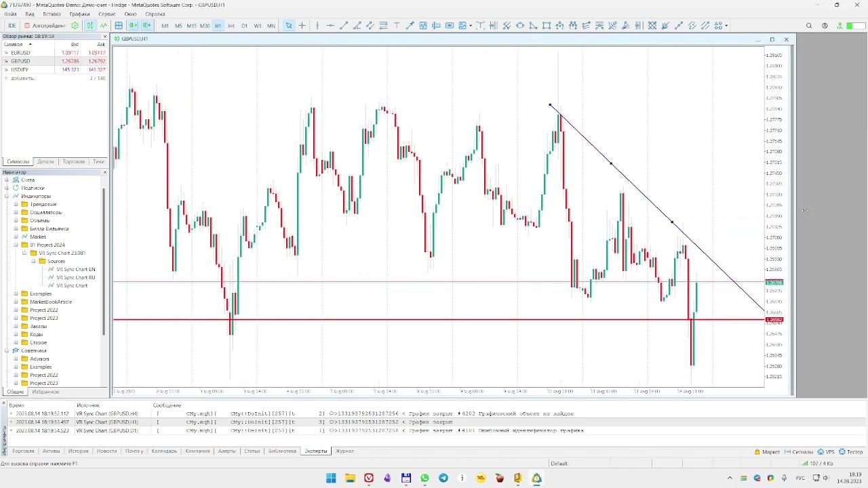The height and width of the screenshot is (488, 868).
Task: Expand the Осцилляторы folder
Action: (16, 213)
